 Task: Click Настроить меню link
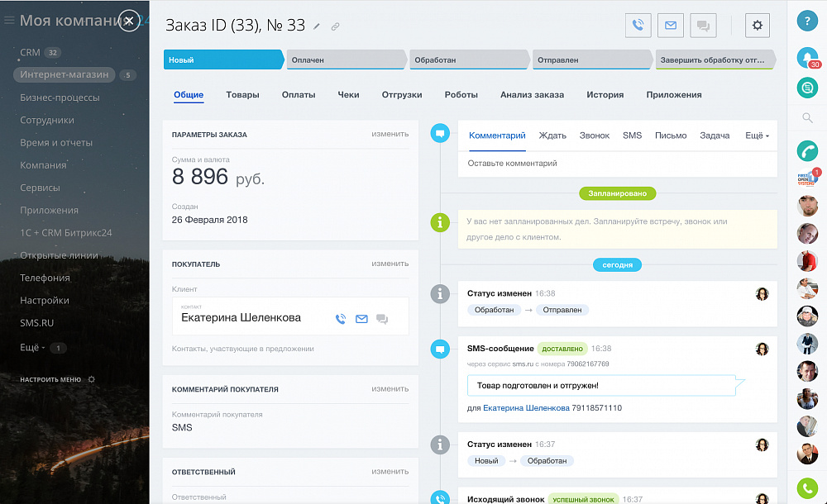tap(50, 379)
